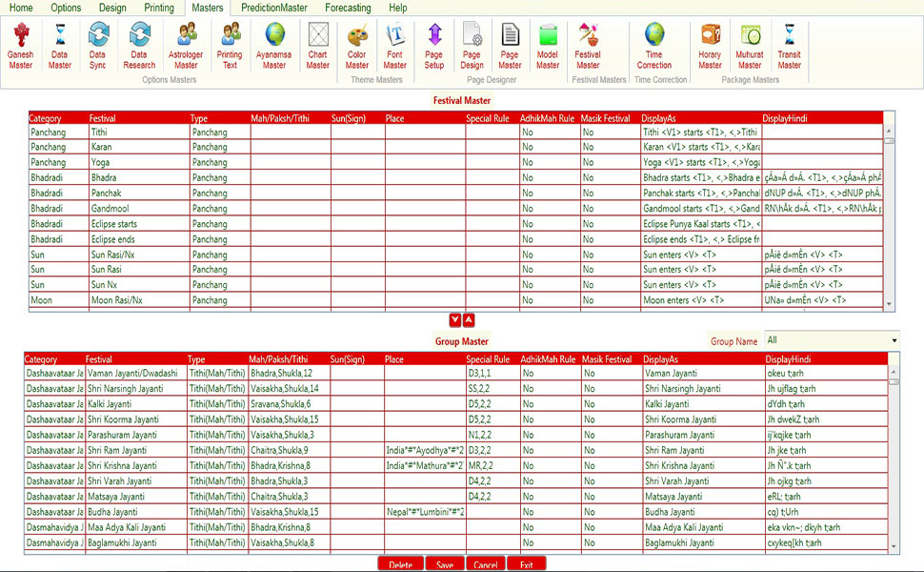This screenshot has width=924, height=572.
Task: Open Chart Master
Action: point(317,46)
